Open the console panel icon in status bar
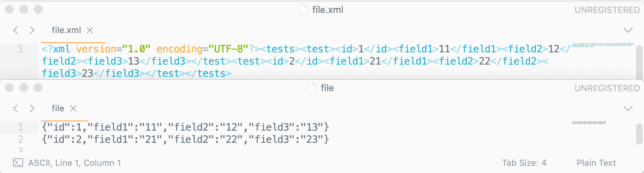Screen dimensions: 644x173 18,163
